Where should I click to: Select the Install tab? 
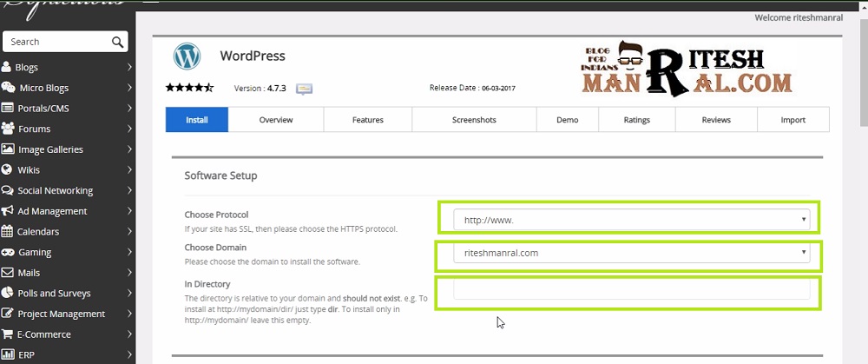[x=197, y=120]
